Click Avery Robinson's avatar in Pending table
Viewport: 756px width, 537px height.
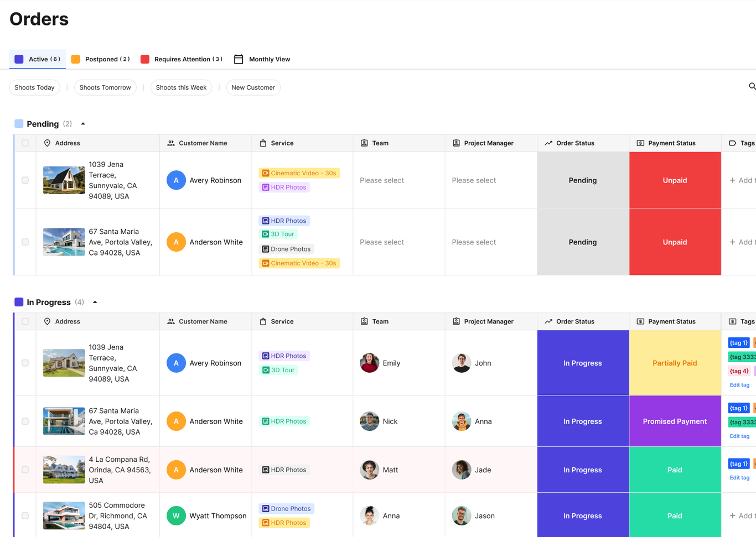click(176, 180)
